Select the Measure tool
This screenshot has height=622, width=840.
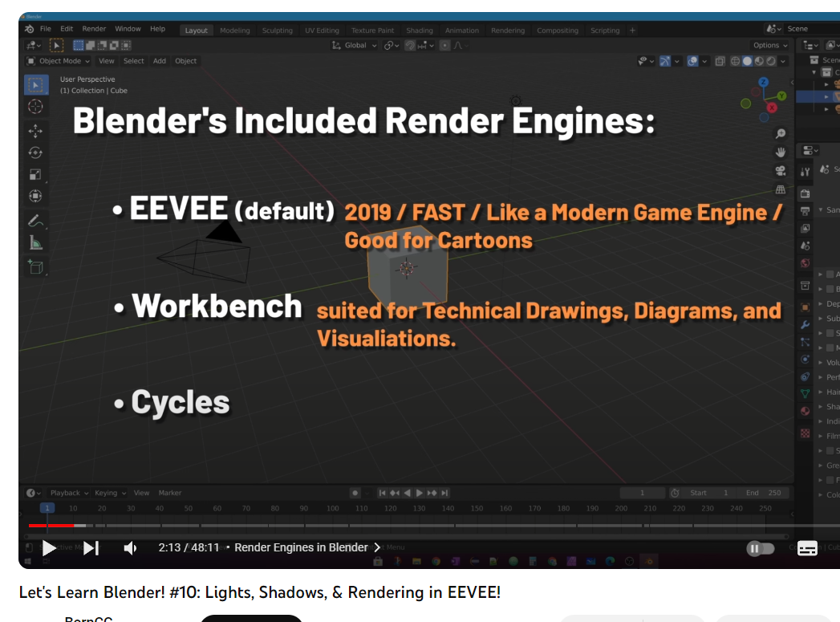coord(36,243)
